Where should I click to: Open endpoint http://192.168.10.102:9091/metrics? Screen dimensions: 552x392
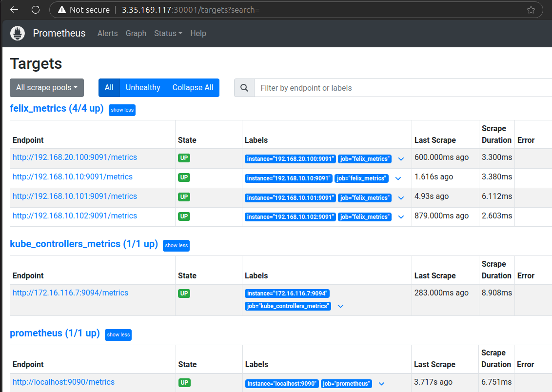75,216
